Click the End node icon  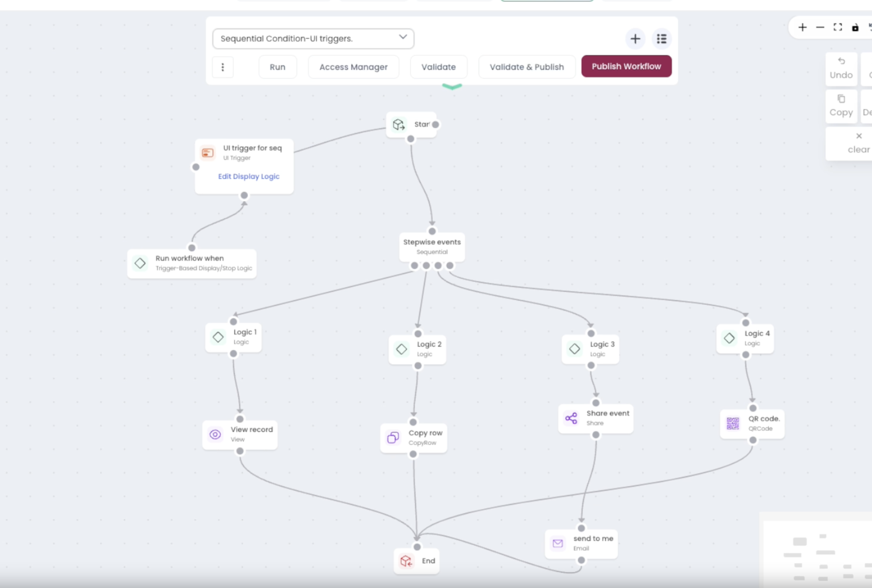point(406,561)
